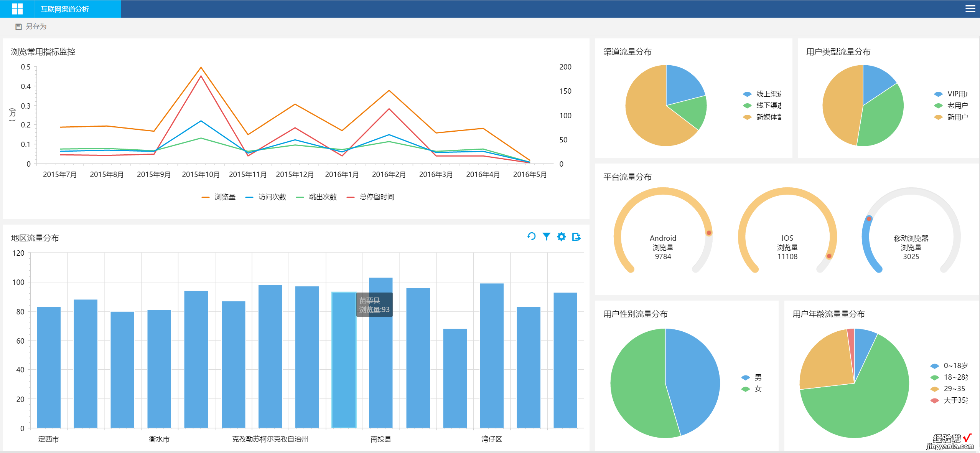
Task: Export the 地区流量分布 chart
Action: (x=576, y=236)
